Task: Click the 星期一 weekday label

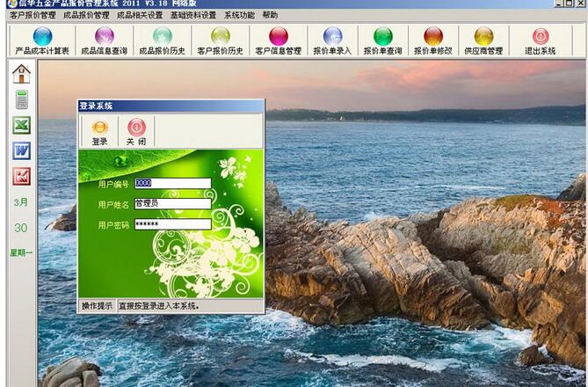Action: coord(21,253)
